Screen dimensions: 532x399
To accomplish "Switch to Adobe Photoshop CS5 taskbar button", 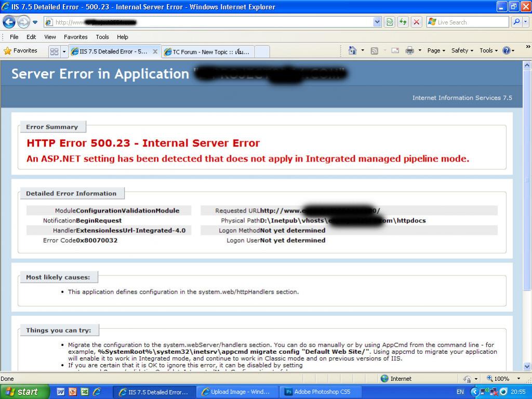I will [x=321, y=392].
